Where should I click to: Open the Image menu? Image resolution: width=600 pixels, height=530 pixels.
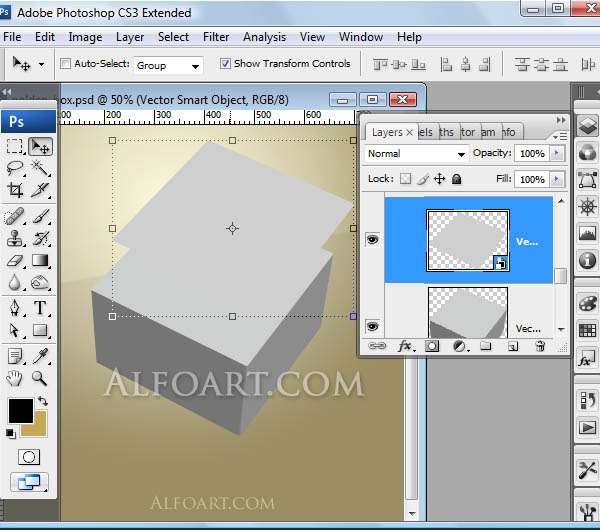click(x=85, y=37)
